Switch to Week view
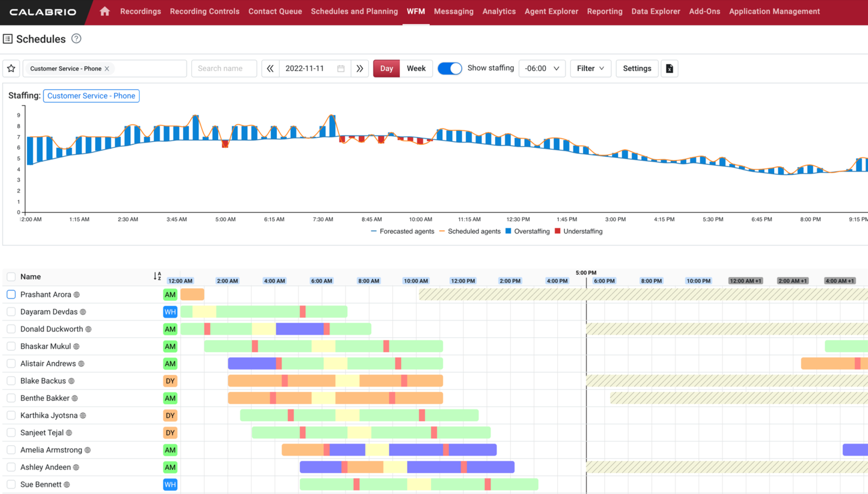The image size is (868, 494). tap(416, 68)
